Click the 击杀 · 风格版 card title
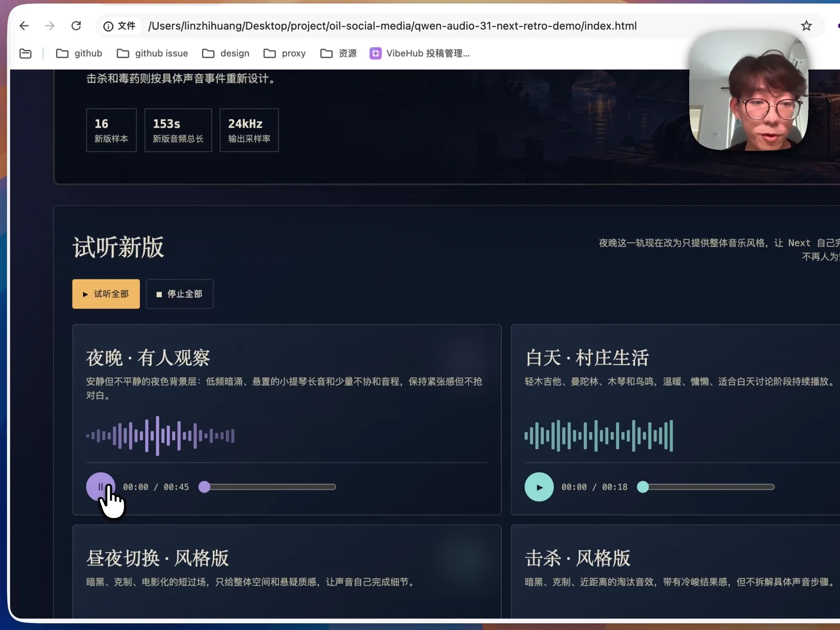The image size is (840, 630). (x=577, y=558)
